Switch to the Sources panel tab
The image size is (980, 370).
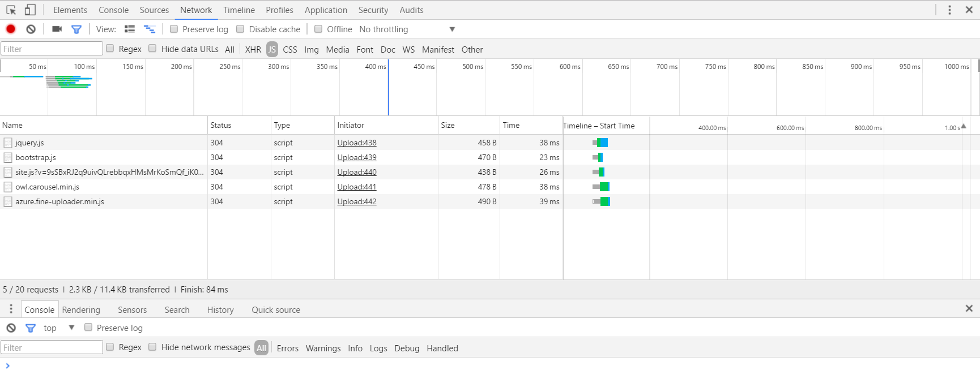[154, 10]
